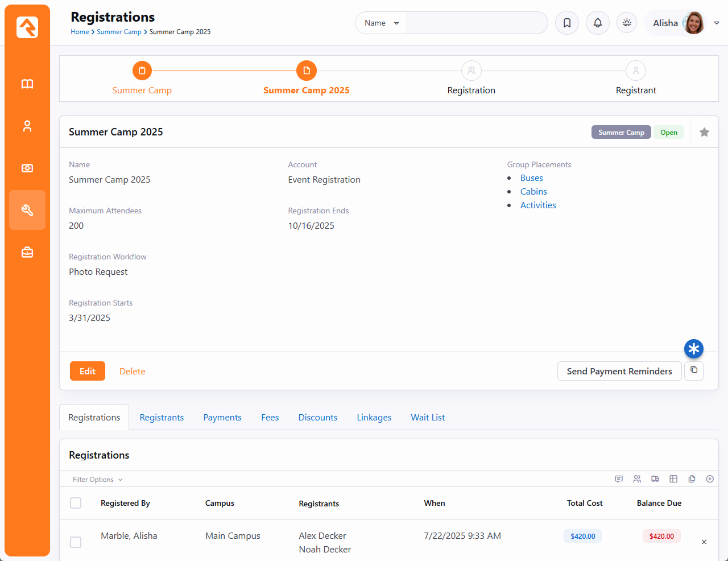Screen dimensions: 728x561
Task: Click the theme sunrise icon
Action: pyautogui.click(x=627, y=23)
